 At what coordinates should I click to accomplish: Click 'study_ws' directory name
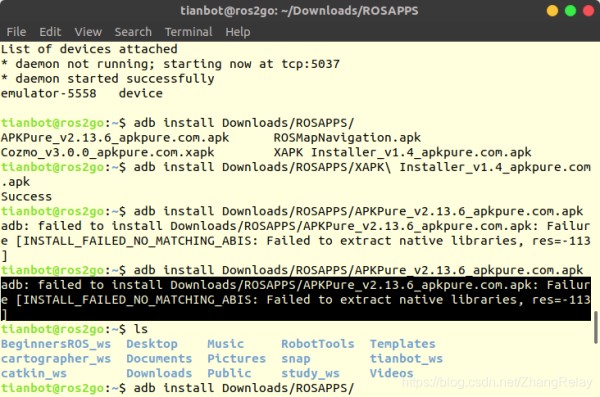pos(310,374)
